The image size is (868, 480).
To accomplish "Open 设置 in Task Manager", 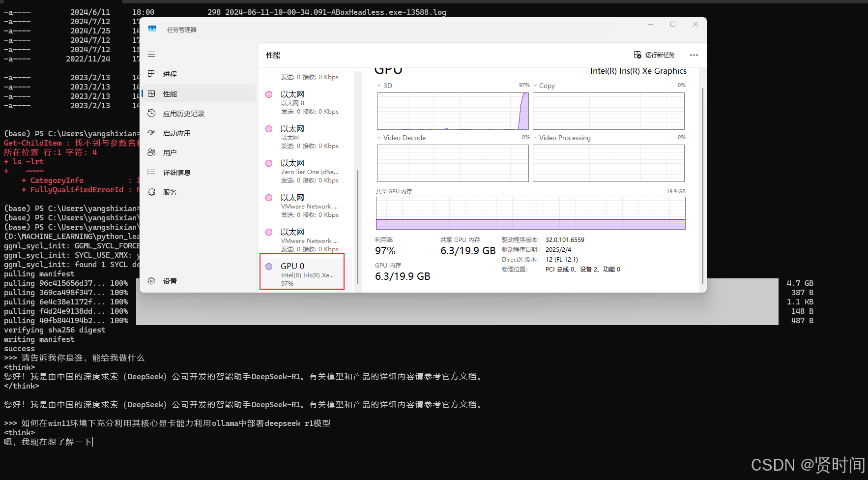I will tap(199, 281).
